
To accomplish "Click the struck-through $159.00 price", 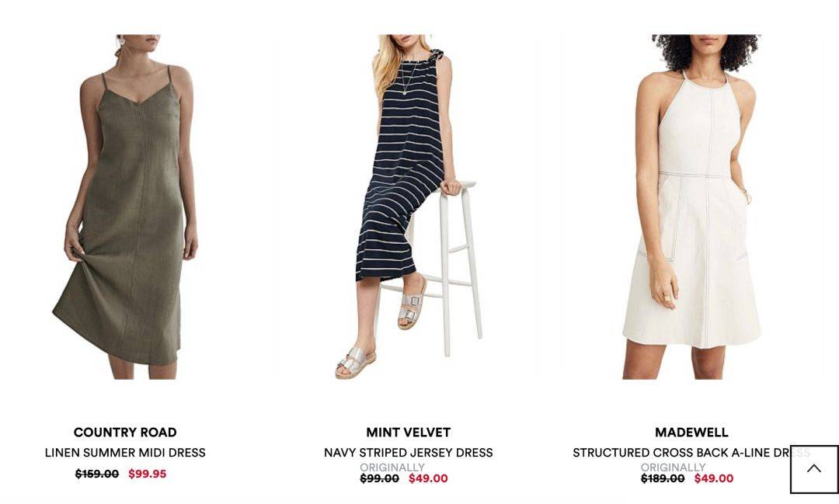I will 97,474.
